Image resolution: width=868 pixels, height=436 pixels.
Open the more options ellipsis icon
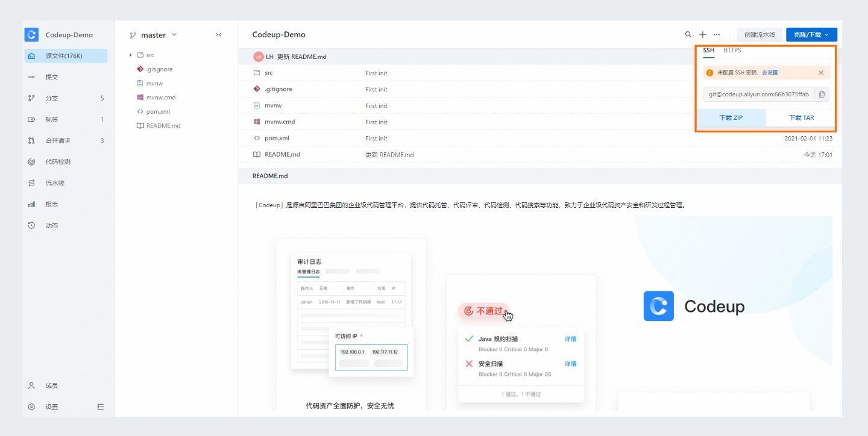pos(717,35)
